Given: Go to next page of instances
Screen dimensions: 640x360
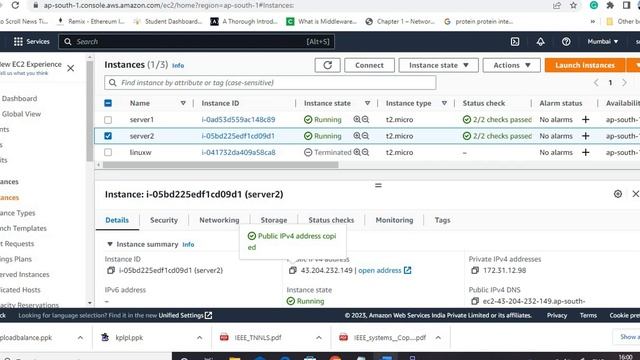Looking at the screenshot, I should [624, 82].
